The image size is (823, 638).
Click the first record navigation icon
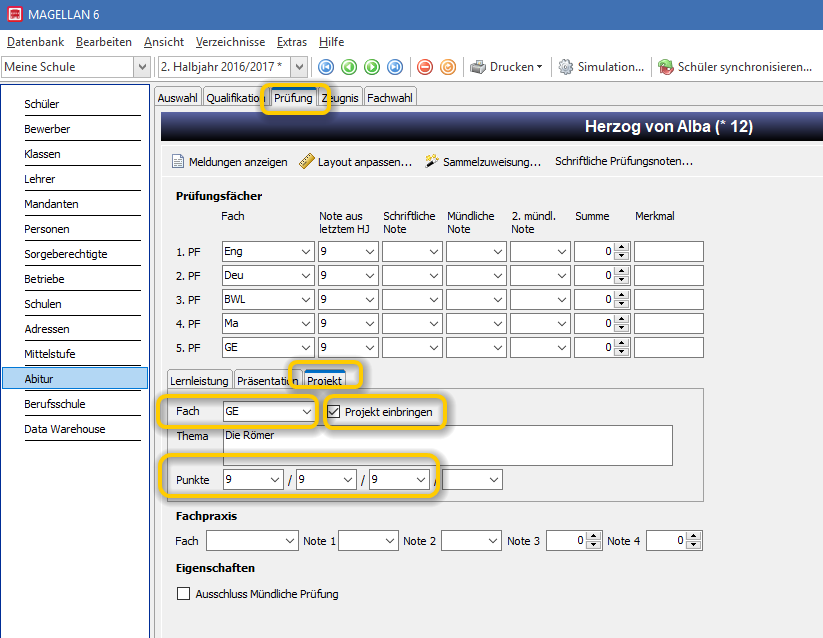[x=326, y=67]
